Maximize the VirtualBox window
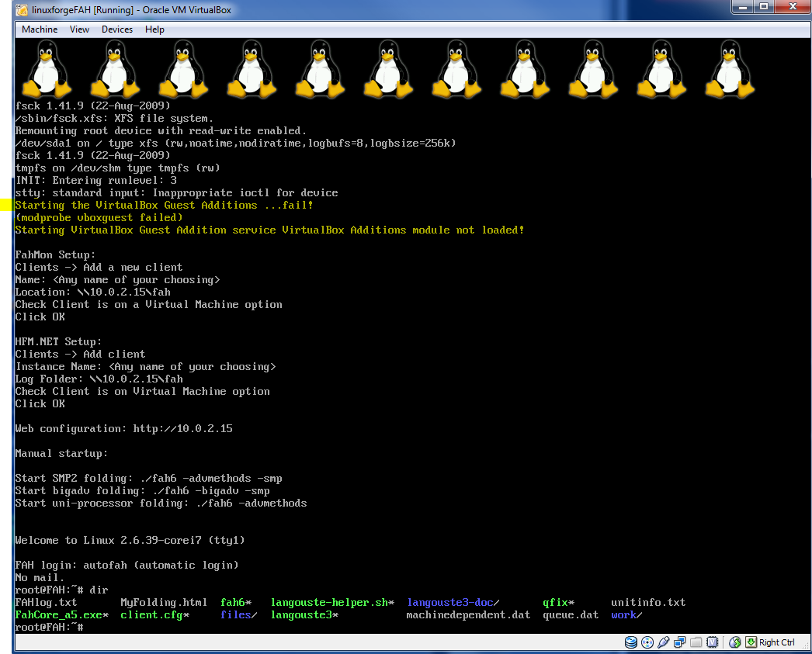812x654 pixels. [x=764, y=7]
